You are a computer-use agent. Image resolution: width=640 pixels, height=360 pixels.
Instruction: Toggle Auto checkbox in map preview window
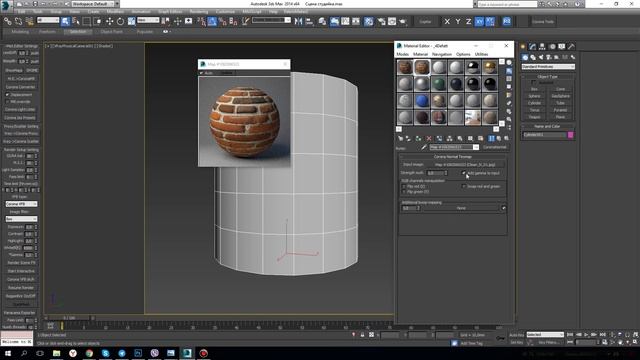[202, 73]
